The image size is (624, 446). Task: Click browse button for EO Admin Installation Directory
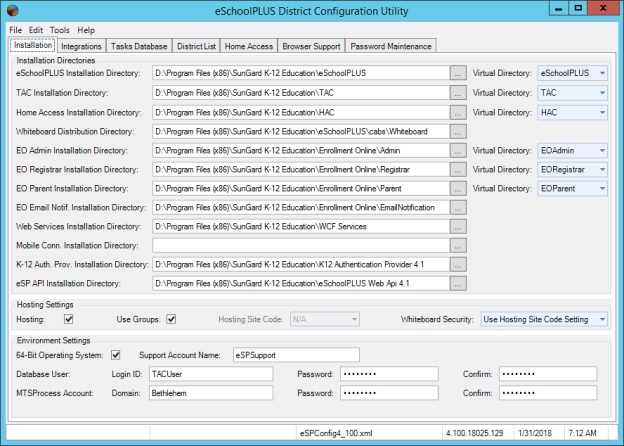point(458,150)
